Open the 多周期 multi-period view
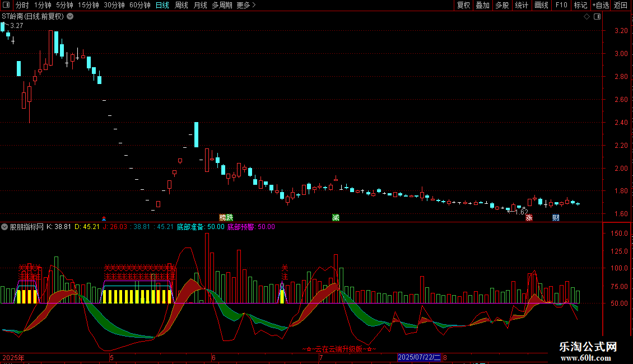This screenshot has width=633, height=364. 222,5
